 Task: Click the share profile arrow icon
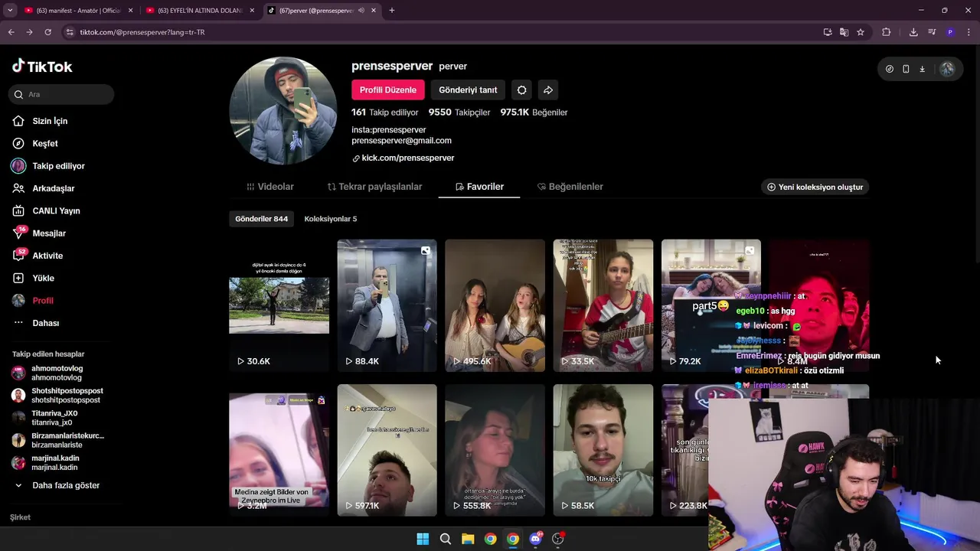coord(548,90)
